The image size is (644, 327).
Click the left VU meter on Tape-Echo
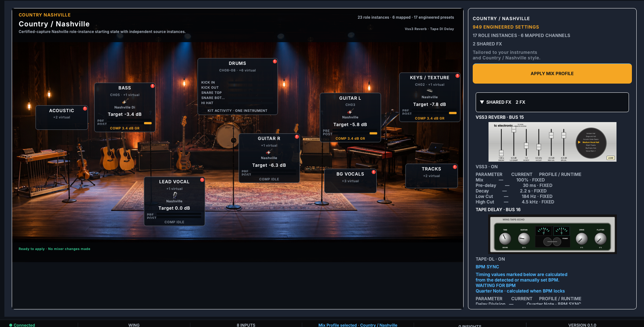tap(543, 231)
